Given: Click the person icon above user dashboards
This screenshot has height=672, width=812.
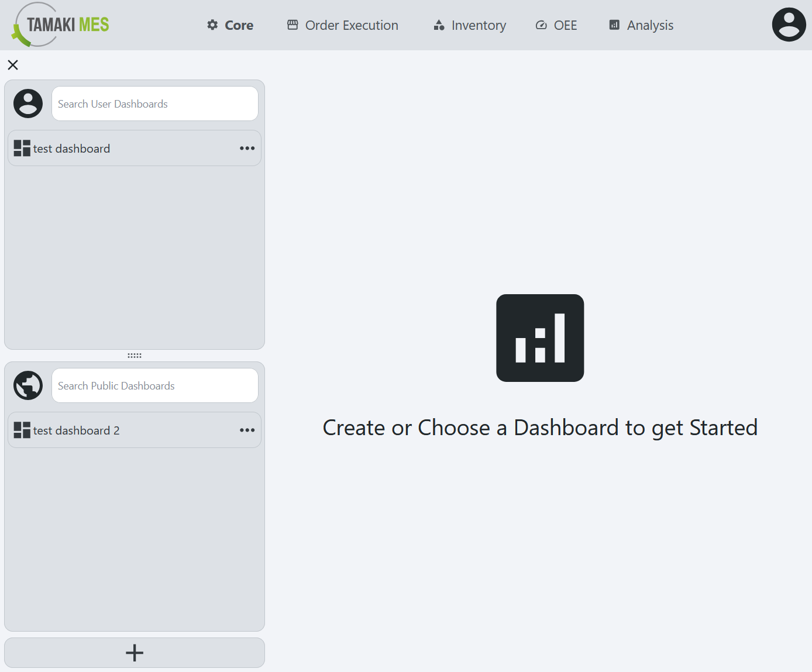Looking at the screenshot, I should (x=27, y=103).
